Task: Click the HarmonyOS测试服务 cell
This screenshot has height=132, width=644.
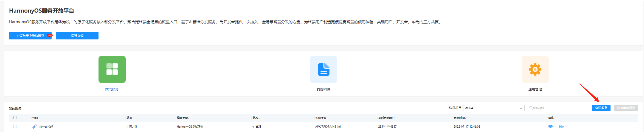Action: point(190,127)
